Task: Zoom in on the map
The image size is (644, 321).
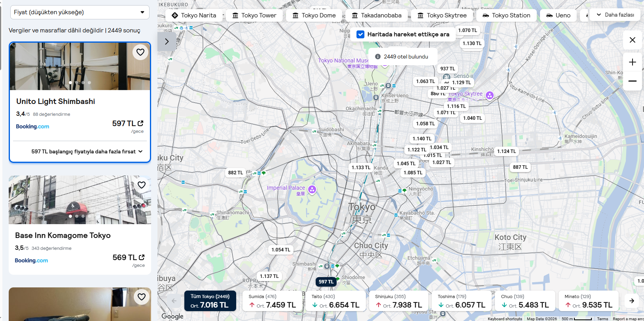Action: pos(633,62)
